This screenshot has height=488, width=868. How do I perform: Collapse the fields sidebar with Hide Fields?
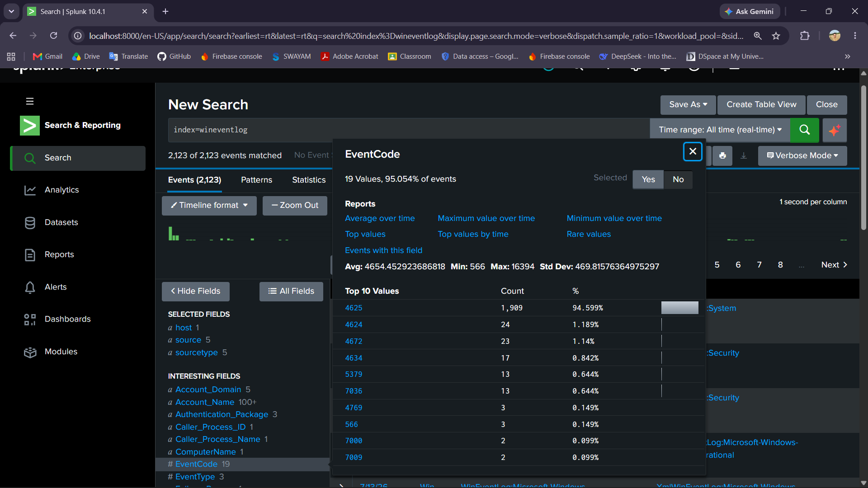196,291
